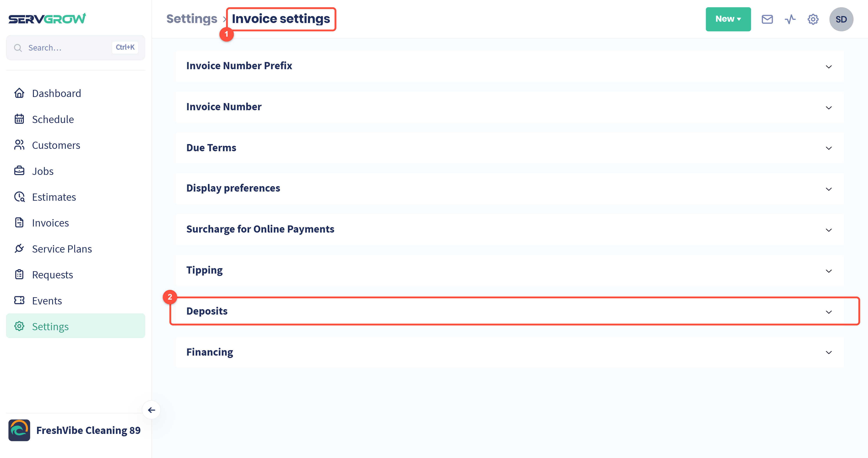Collapse sidebar with the left arrow button
The image size is (868, 458).
[151, 410]
